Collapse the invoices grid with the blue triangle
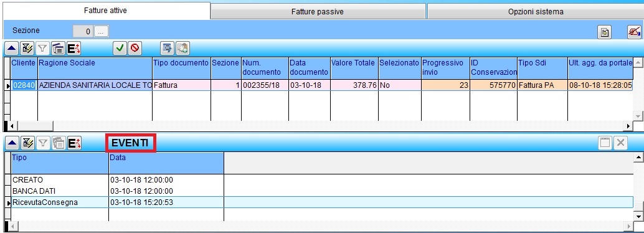This screenshot has height=233, width=644. [x=12, y=49]
